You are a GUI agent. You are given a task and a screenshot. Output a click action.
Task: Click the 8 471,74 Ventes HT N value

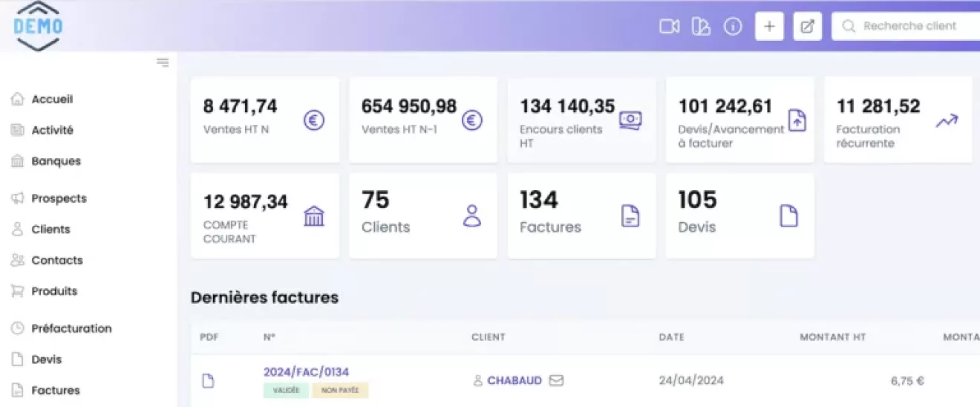pos(240,106)
